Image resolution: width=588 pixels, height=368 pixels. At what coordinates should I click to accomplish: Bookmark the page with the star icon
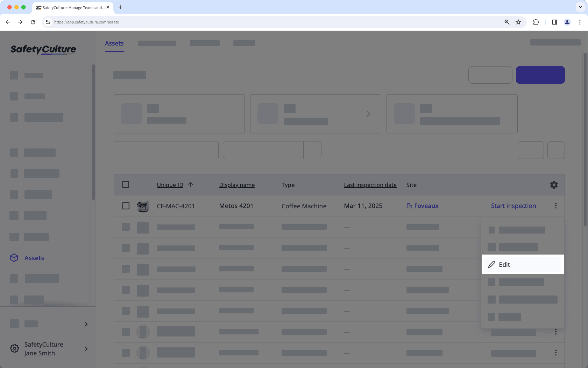click(x=518, y=22)
